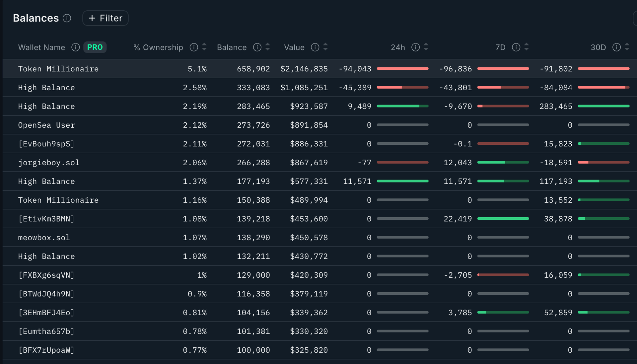Click the Value column info icon
This screenshot has width=637, height=364.
[315, 47]
